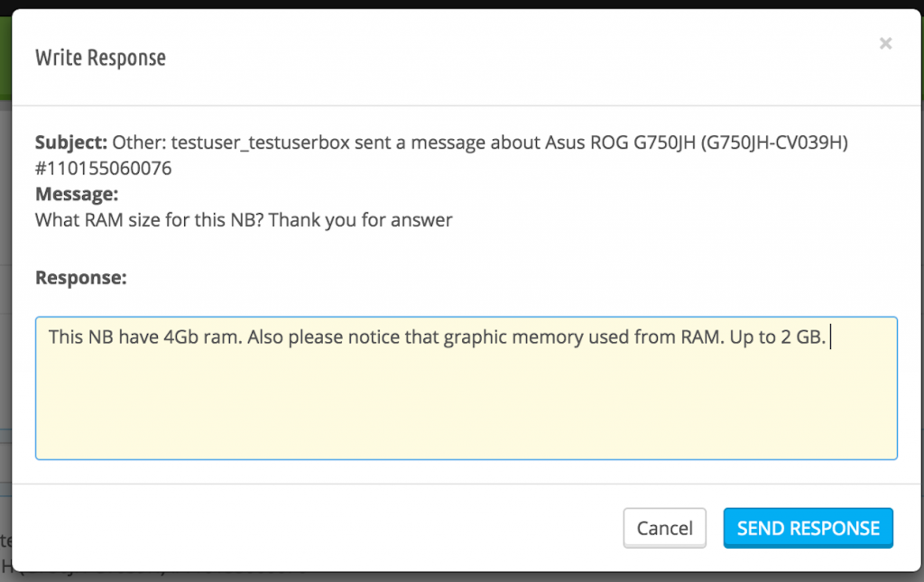Image resolution: width=924 pixels, height=582 pixels.
Task: Click the Write Response dialog title
Action: [x=101, y=58]
